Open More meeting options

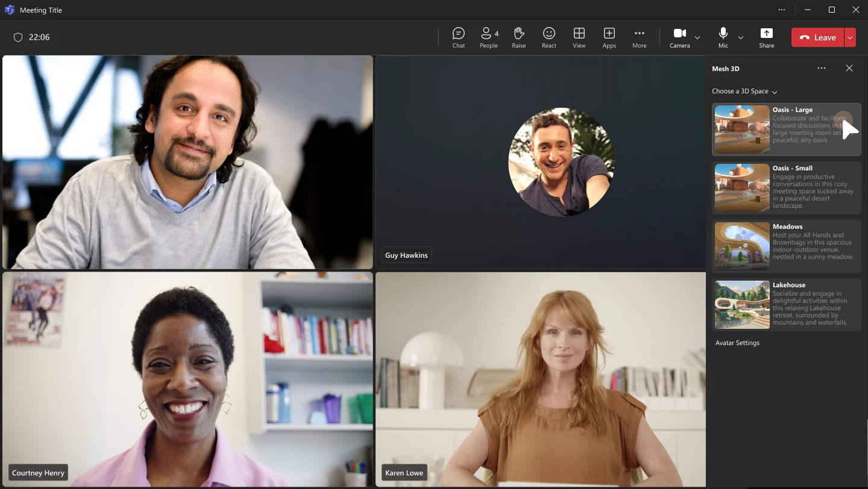point(640,37)
